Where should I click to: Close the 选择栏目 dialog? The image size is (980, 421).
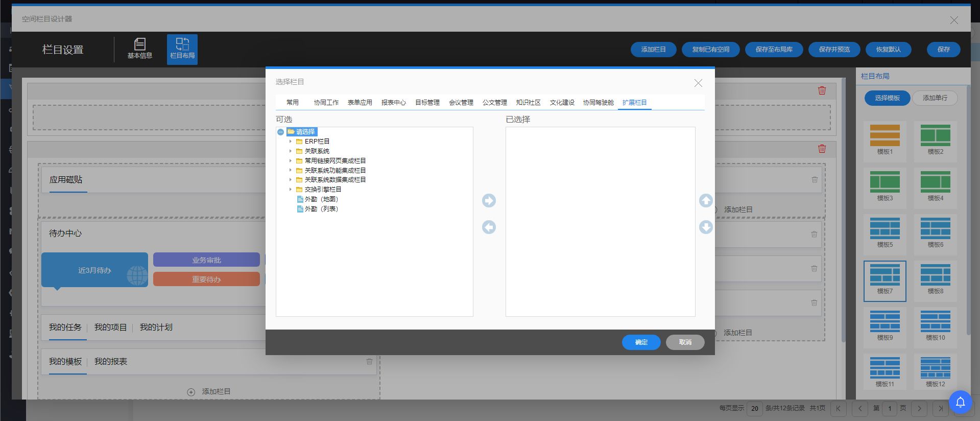tap(698, 83)
